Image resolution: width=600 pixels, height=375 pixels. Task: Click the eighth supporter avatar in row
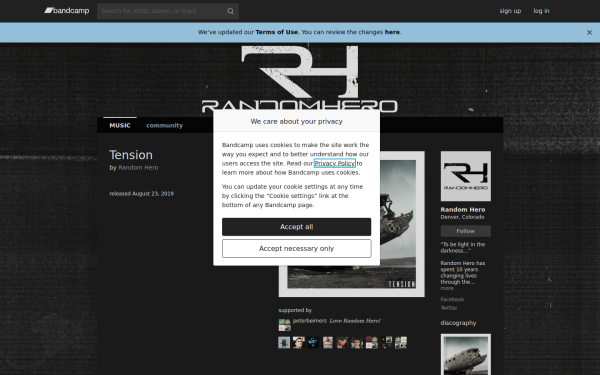tap(386, 342)
